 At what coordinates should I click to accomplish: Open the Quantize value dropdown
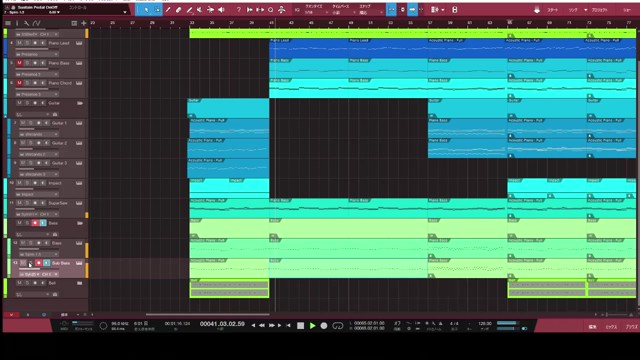[316, 13]
